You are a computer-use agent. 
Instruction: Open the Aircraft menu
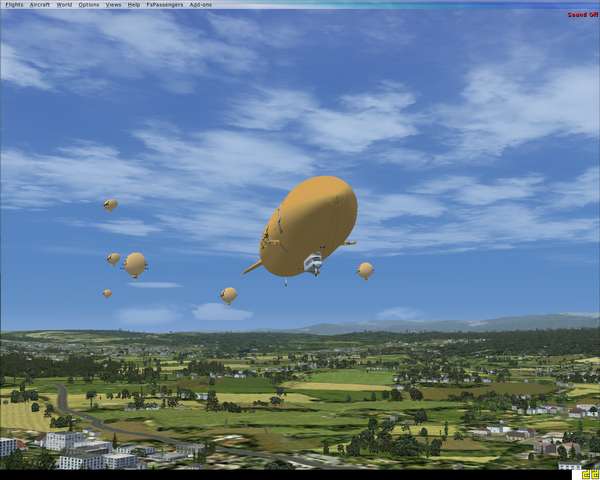point(40,5)
